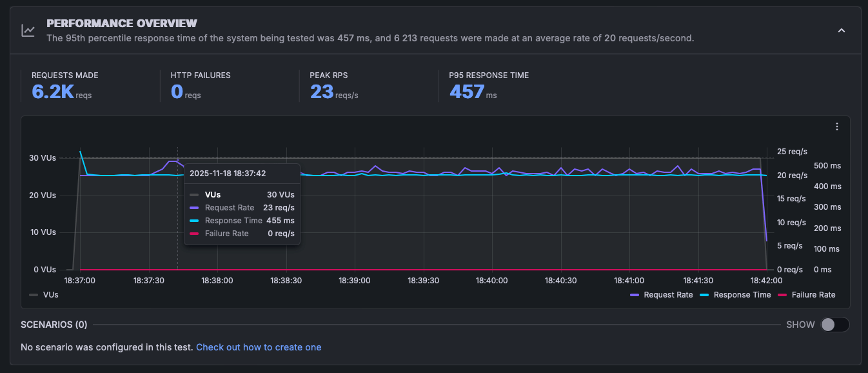The image size is (868, 373).
Task: Click the performance chart icon in the header
Action: [28, 30]
